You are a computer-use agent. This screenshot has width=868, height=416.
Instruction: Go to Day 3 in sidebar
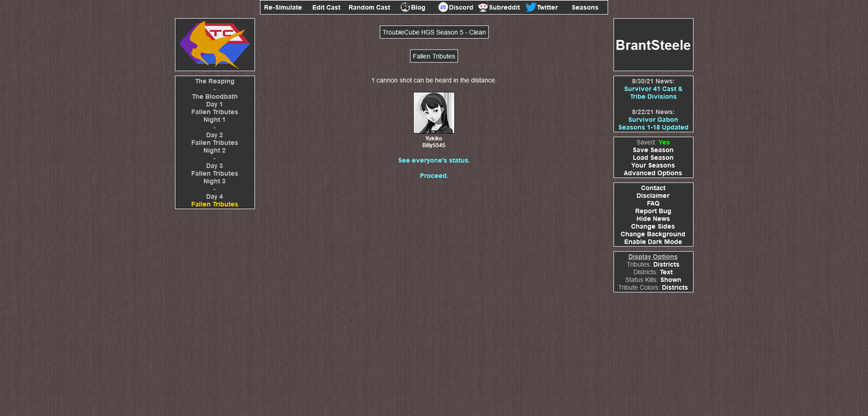215,166
